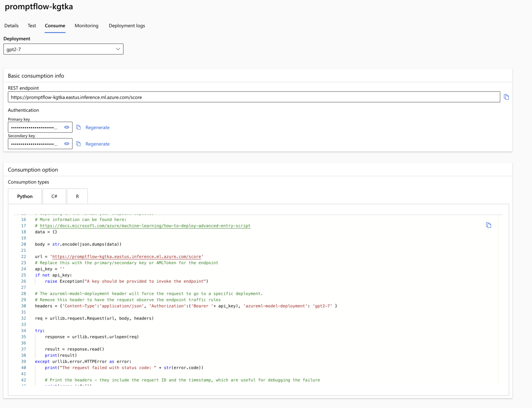
Task: Copy the secondary key to clipboard
Action: pyautogui.click(x=78, y=144)
